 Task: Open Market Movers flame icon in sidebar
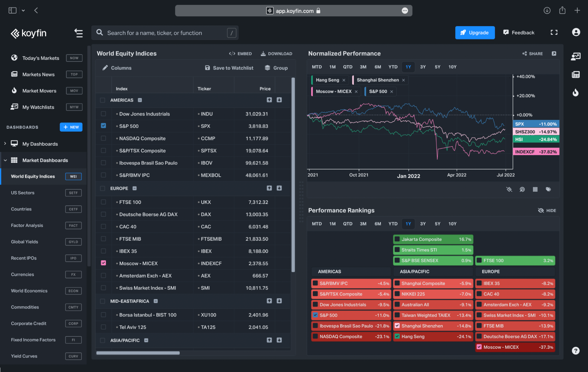click(x=14, y=90)
